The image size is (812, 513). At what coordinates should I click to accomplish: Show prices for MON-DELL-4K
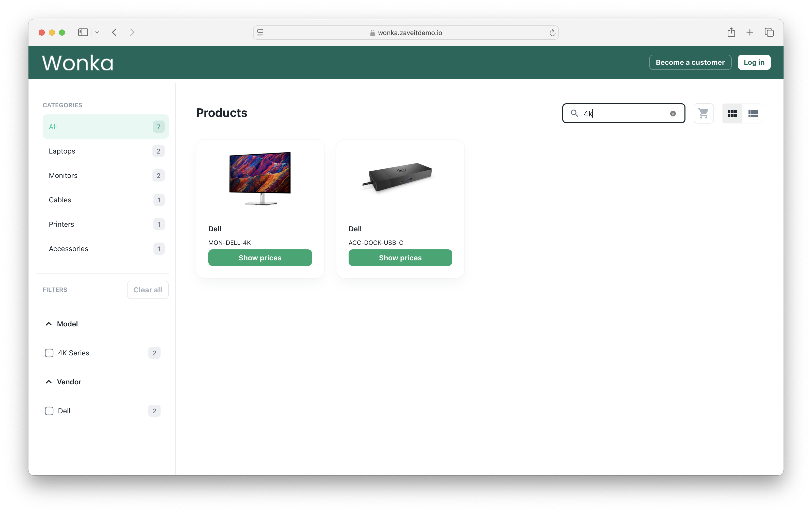[260, 257]
